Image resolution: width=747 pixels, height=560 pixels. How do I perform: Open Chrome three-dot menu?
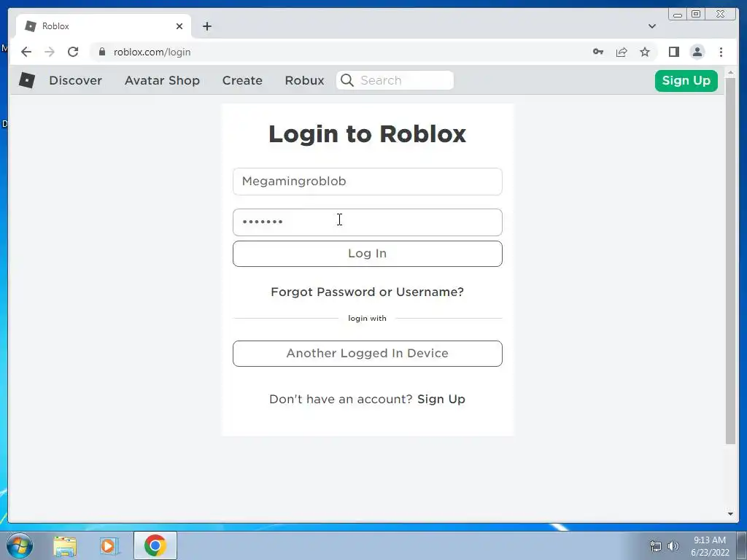721,52
